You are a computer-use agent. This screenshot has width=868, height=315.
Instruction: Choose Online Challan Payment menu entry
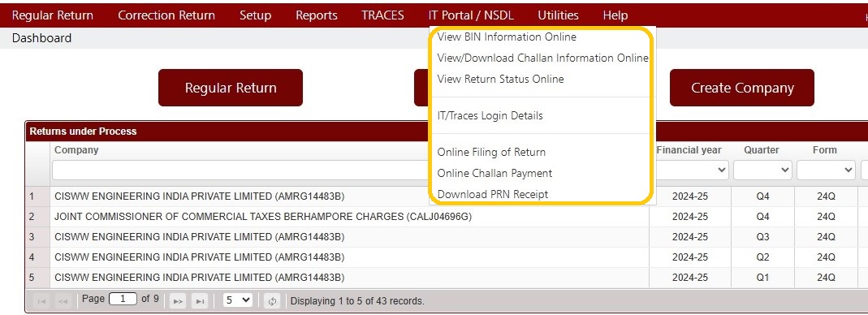pyautogui.click(x=494, y=173)
